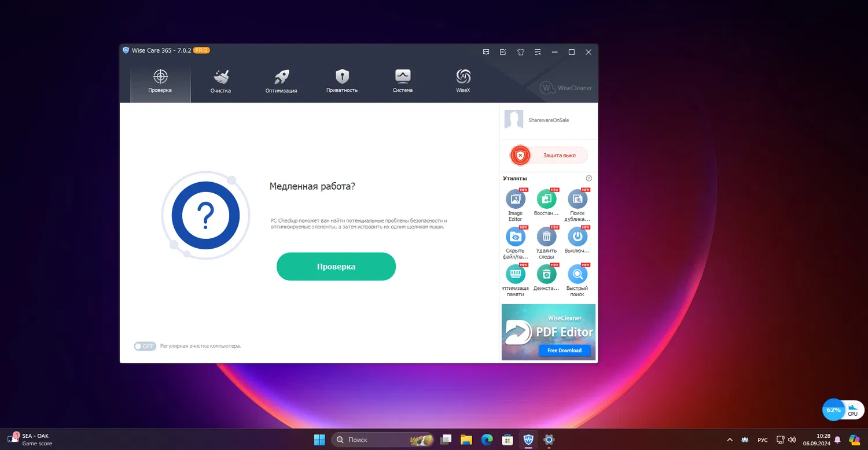This screenshot has height=450, width=868.
Task: Launch the Image Editor utility
Action: click(515, 205)
